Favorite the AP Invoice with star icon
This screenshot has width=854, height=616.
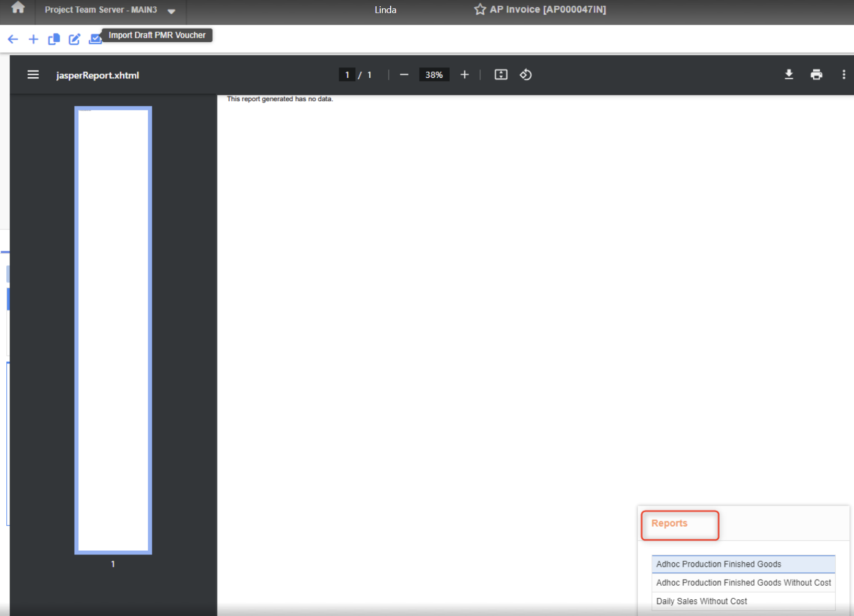(479, 9)
